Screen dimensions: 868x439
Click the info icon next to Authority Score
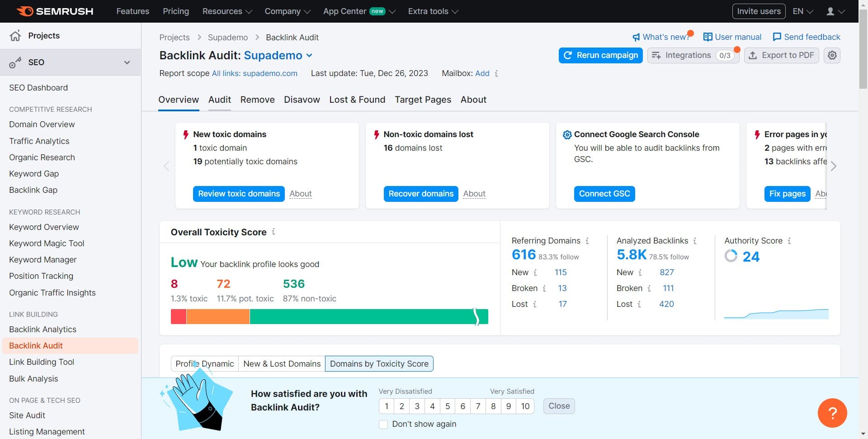[x=789, y=241]
